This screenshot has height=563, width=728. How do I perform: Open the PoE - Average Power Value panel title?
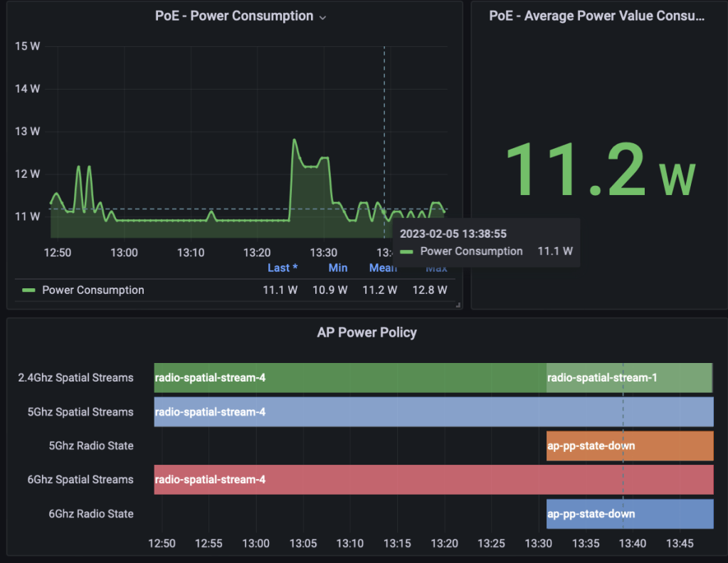click(596, 16)
